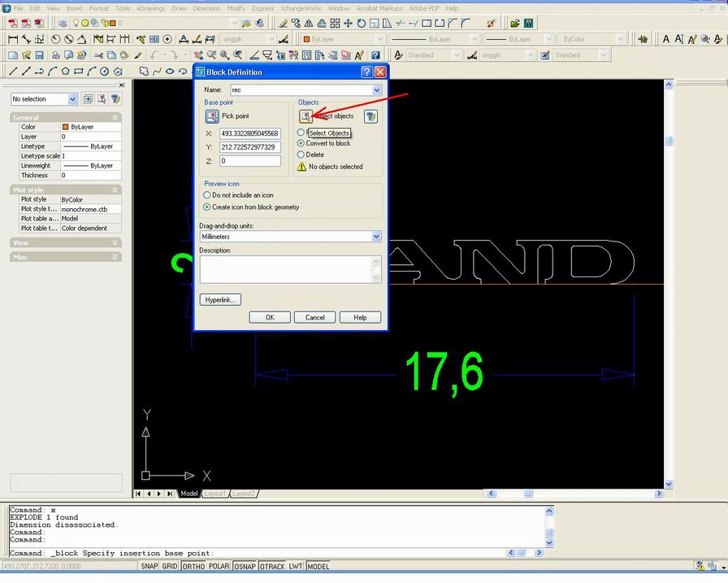Choose Do not include an icon option
The height and width of the screenshot is (583, 728).
click(x=206, y=194)
